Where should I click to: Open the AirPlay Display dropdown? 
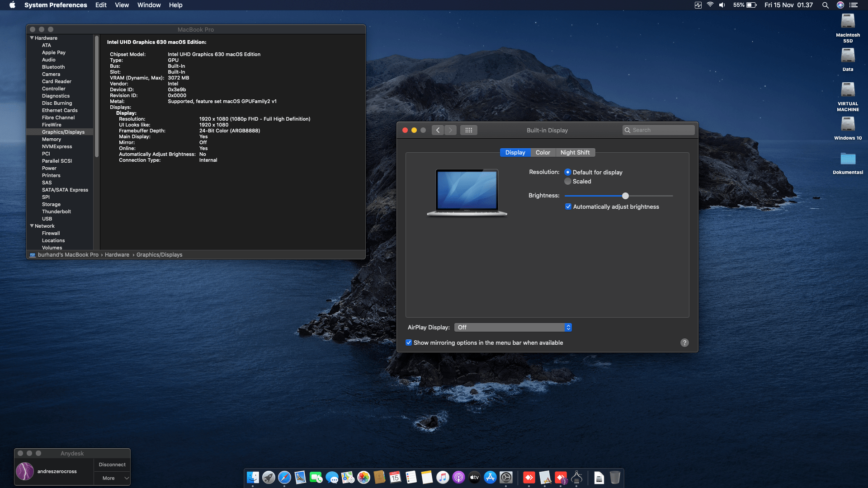513,327
